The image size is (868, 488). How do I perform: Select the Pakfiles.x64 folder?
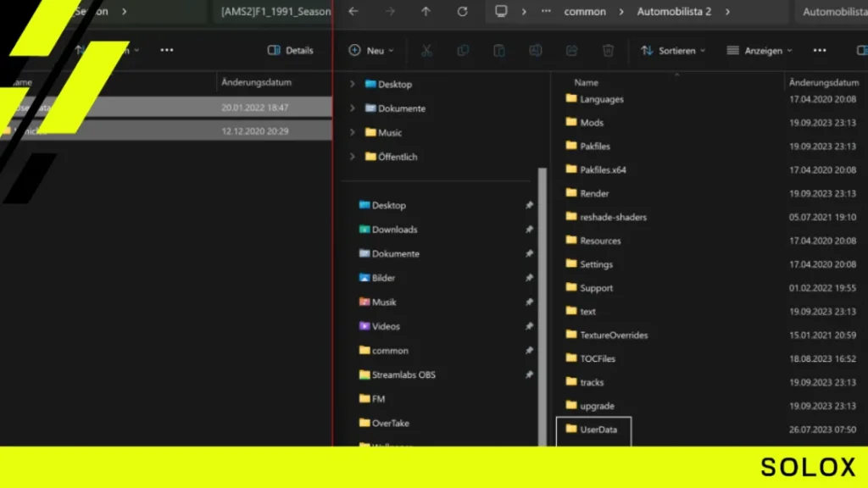(596, 169)
